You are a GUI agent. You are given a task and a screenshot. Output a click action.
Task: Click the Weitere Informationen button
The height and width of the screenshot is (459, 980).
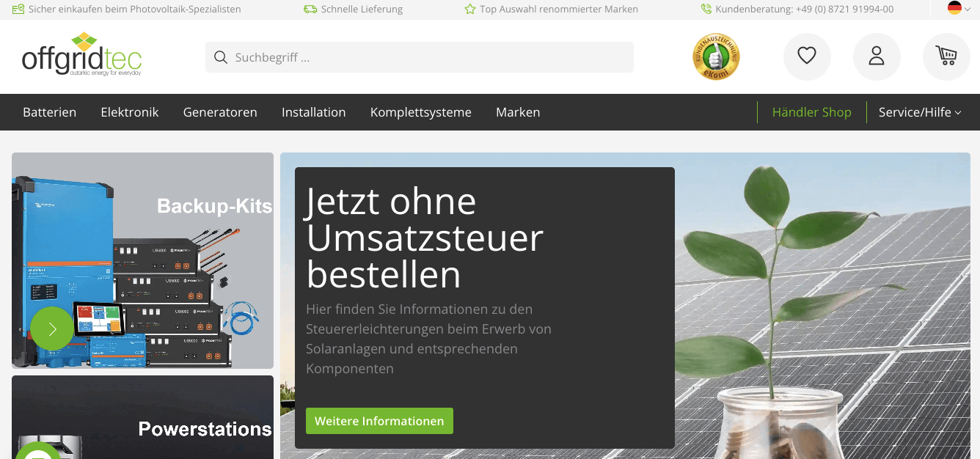(x=379, y=421)
